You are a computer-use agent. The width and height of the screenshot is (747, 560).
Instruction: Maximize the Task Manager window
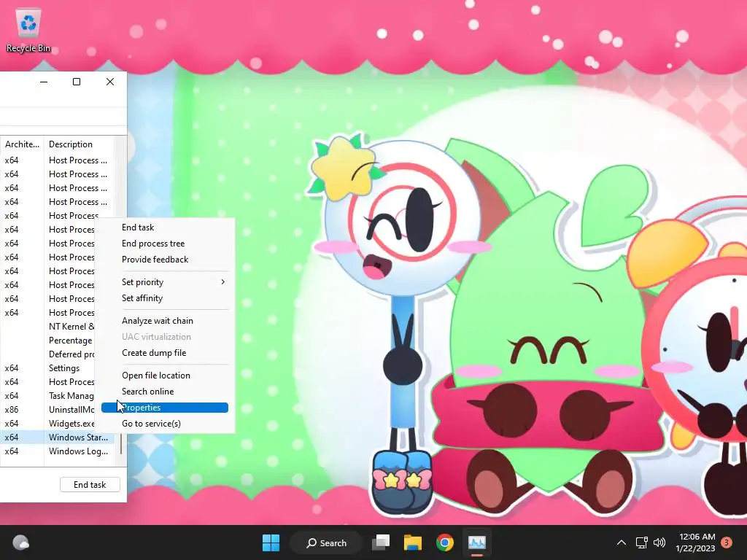click(76, 82)
